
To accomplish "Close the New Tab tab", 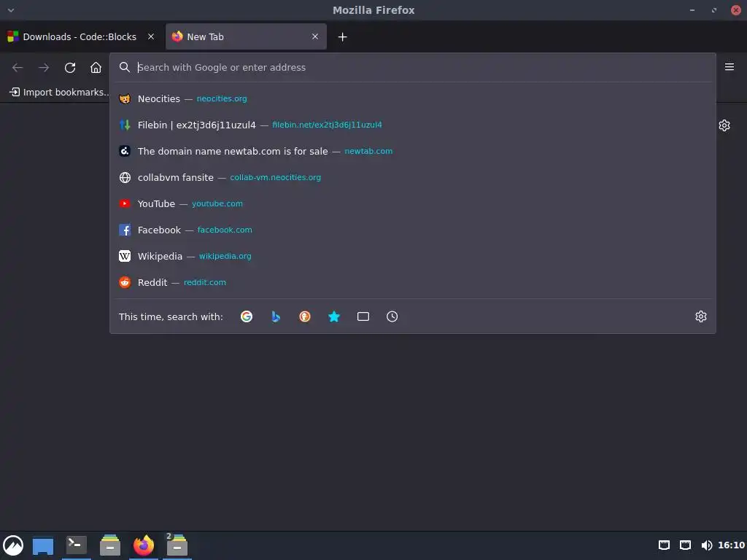I will click(315, 36).
